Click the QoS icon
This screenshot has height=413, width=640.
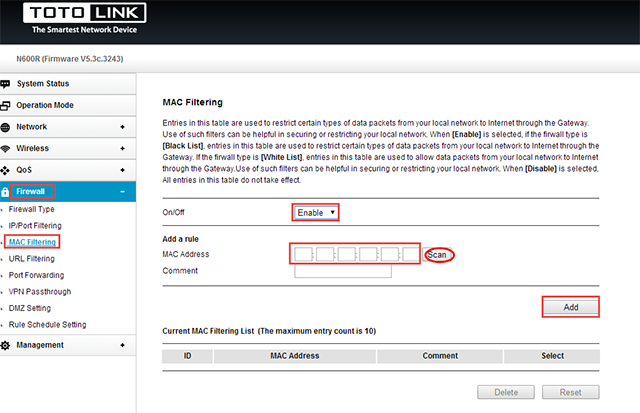pos(5,170)
